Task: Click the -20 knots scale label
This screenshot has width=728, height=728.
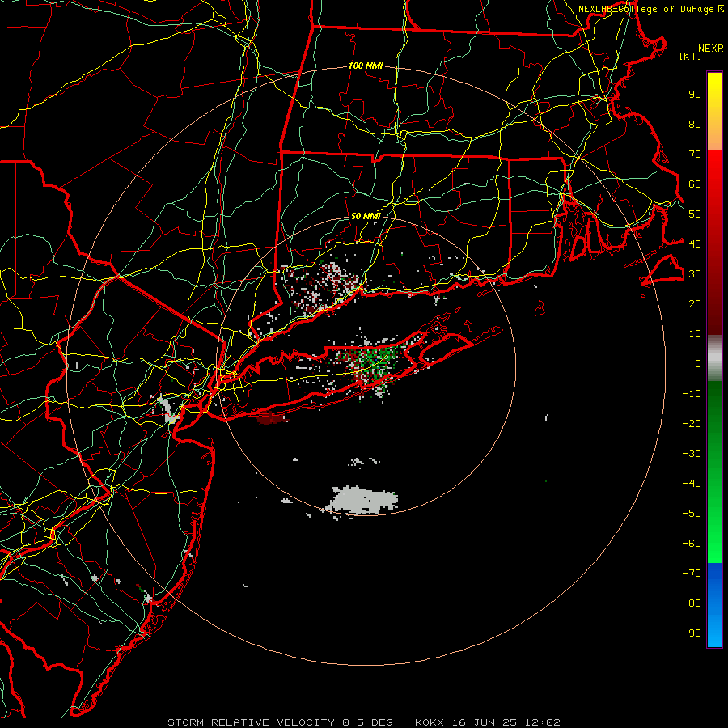Action: click(692, 423)
